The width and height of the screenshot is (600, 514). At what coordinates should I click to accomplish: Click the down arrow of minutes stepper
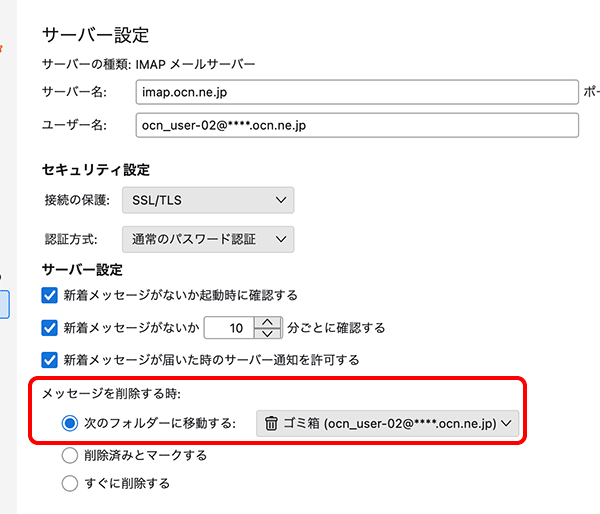coord(267,333)
